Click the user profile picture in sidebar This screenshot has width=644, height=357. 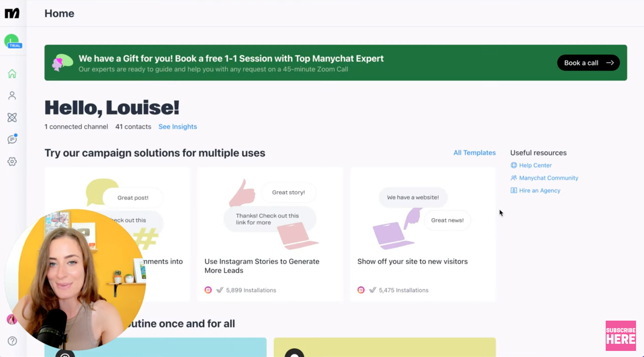pos(12,319)
